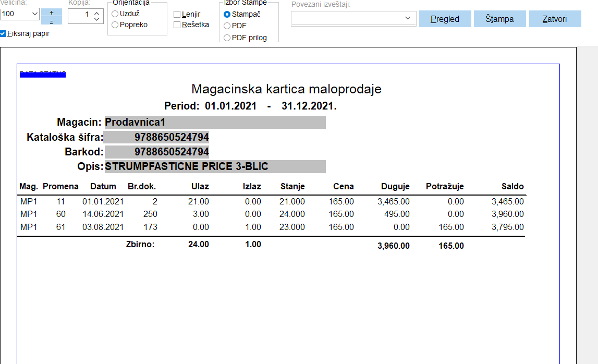Select the PDF prilog option
This screenshot has width=598, height=364.
coord(227,38)
